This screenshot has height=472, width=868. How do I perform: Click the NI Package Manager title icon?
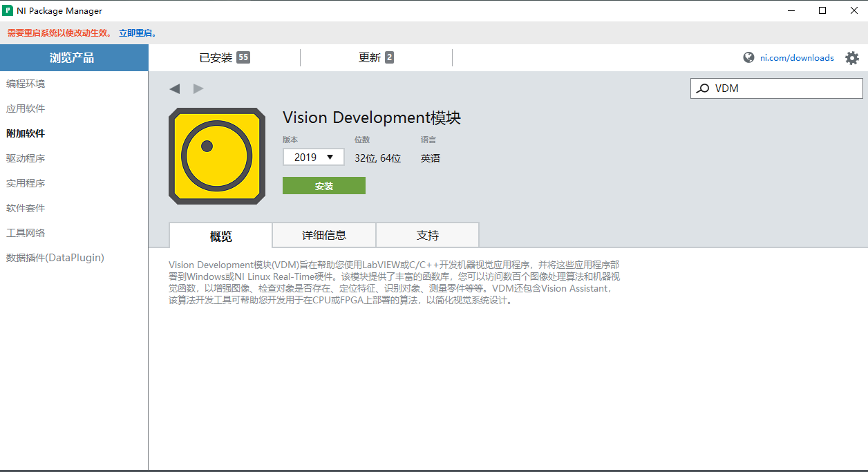[x=8, y=10]
